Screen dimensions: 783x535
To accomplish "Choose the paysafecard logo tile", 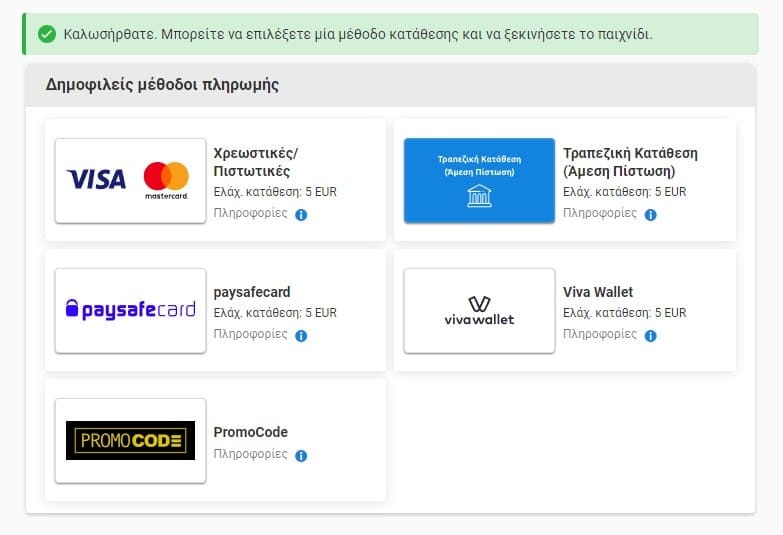I will coord(130,310).
